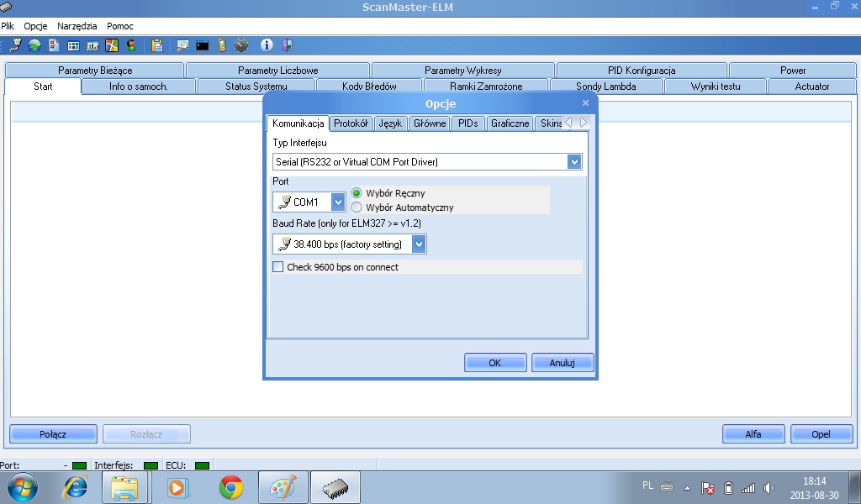This screenshot has height=504, width=861.
Task: Click the action center flag tray icon
Action: [708, 487]
